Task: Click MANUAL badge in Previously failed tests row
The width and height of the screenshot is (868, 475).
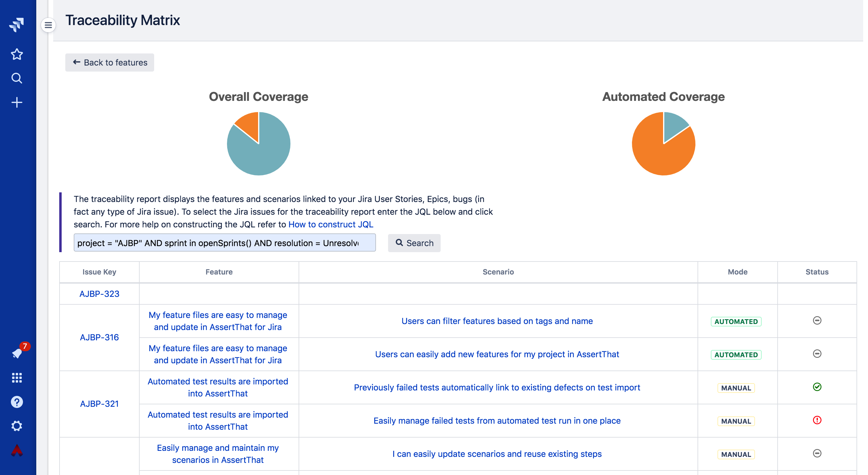Action: click(x=736, y=388)
